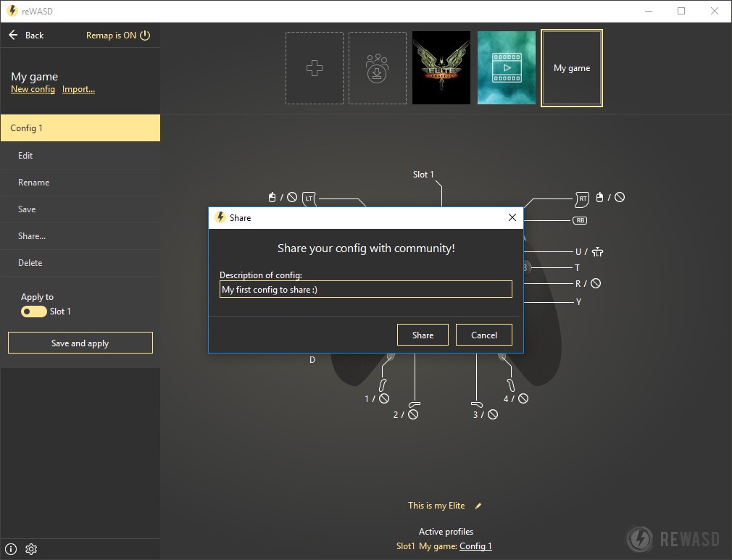
Task: Select the teal video game thumbnail
Action: tap(506, 67)
